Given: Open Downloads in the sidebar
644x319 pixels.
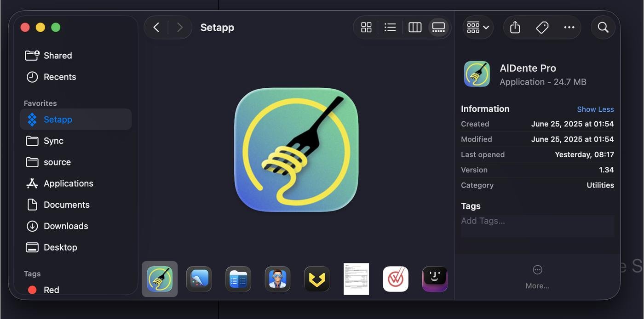Looking at the screenshot, I should point(76,226).
